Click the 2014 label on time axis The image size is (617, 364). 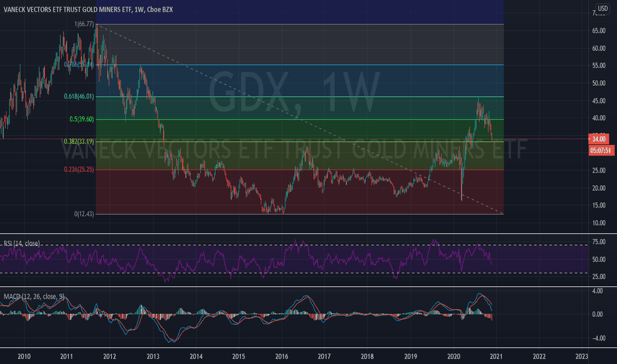(x=196, y=357)
